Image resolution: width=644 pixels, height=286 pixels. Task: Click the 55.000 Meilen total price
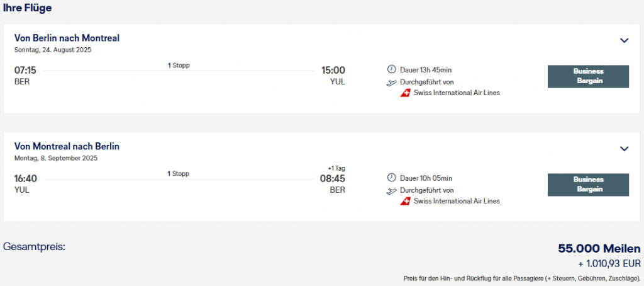(x=599, y=249)
